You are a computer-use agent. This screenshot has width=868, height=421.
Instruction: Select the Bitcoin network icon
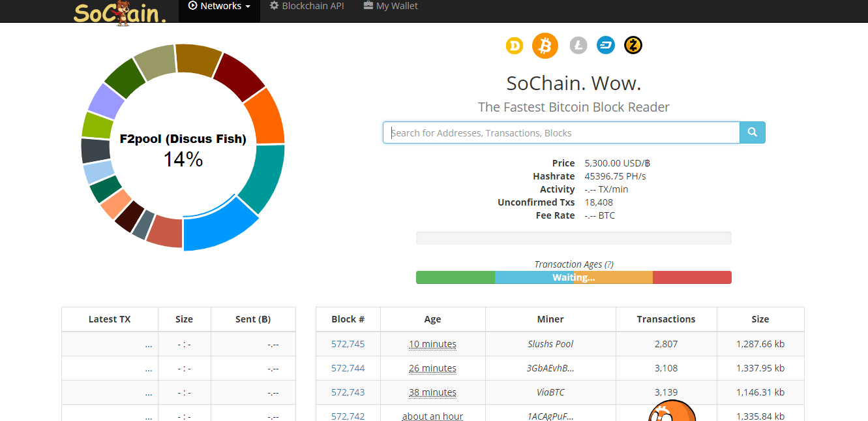(x=545, y=46)
